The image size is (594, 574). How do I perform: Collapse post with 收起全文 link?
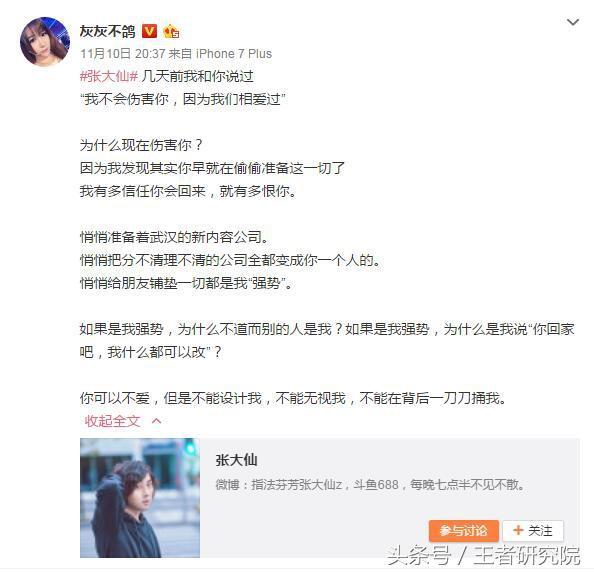point(113,421)
